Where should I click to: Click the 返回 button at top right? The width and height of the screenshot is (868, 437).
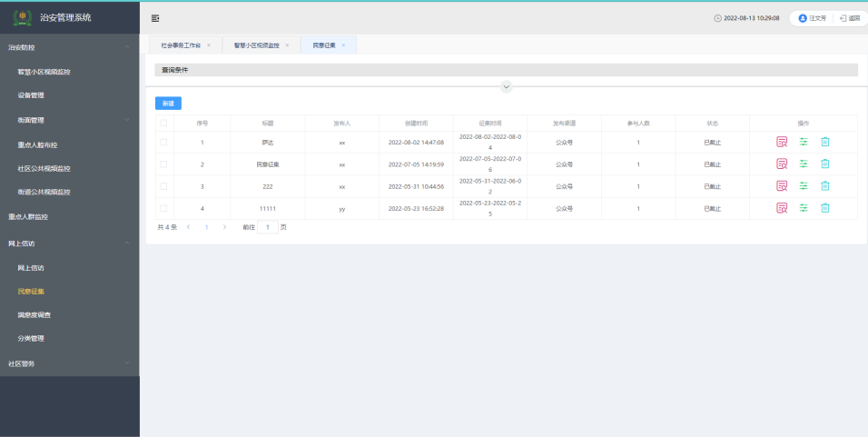tap(849, 18)
